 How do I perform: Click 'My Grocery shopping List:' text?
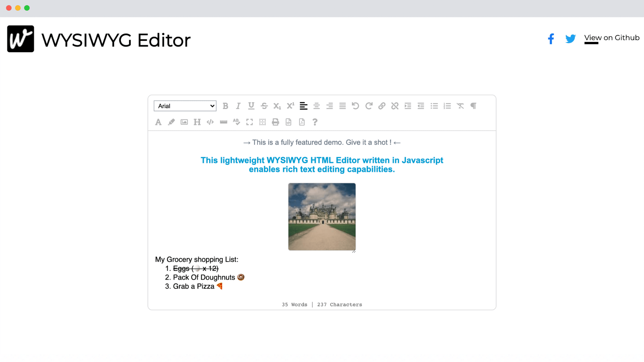click(197, 259)
